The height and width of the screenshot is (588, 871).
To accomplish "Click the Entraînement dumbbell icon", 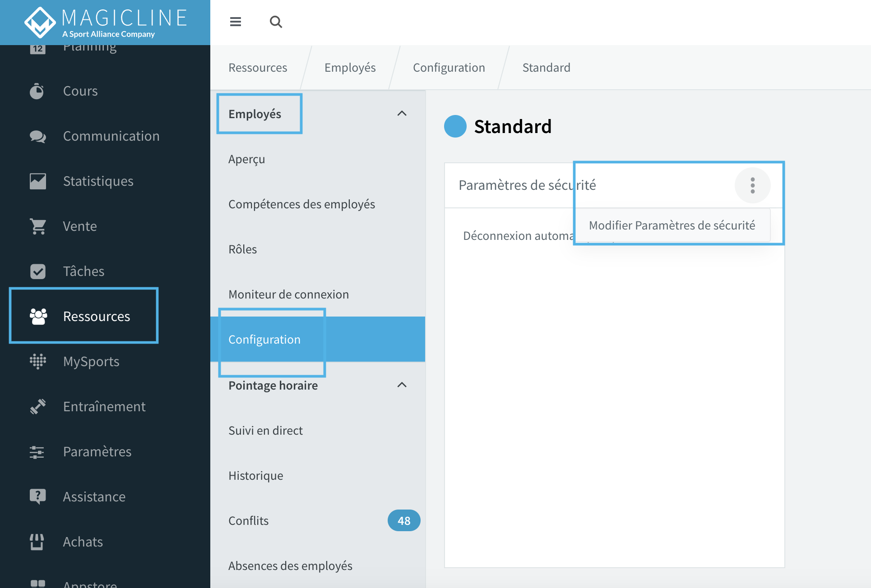I will (x=38, y=406).
